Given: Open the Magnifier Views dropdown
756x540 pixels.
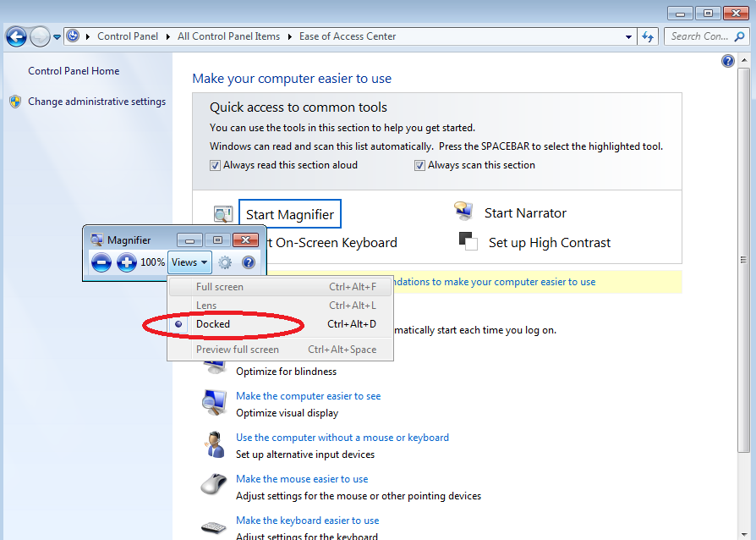Looking at the screenshot, I should pyautogui.click(x=189, y=262).
